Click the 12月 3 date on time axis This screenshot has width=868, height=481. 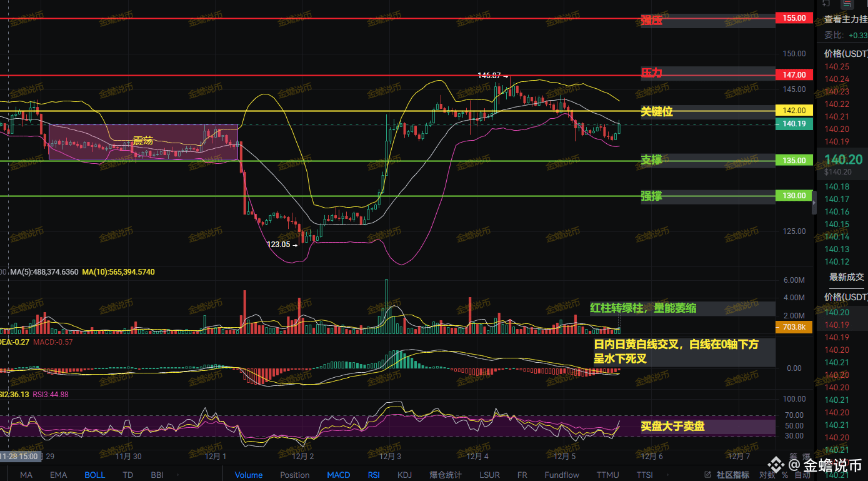click(x=390, y=456)
